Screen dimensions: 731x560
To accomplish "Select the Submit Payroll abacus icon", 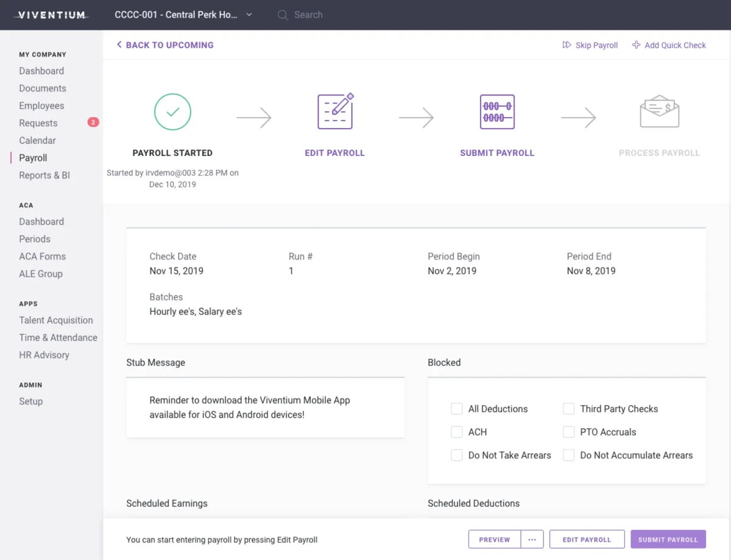I will (x=497, y=112).
